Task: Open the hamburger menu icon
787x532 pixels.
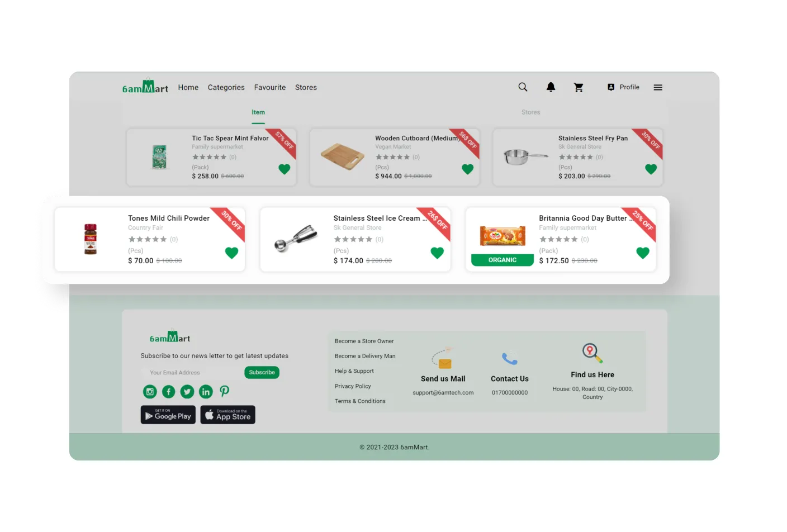Action: 658,87
